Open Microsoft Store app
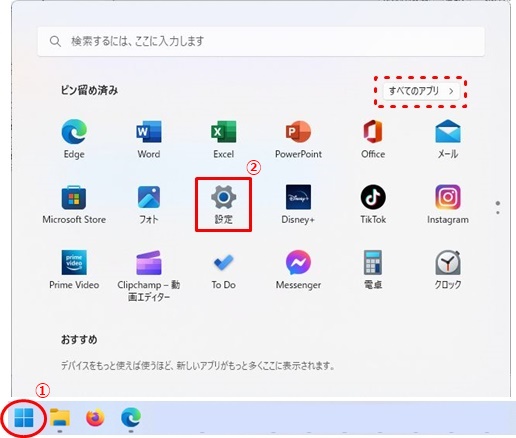Viewport: 516px width, 438px height. 74,204
